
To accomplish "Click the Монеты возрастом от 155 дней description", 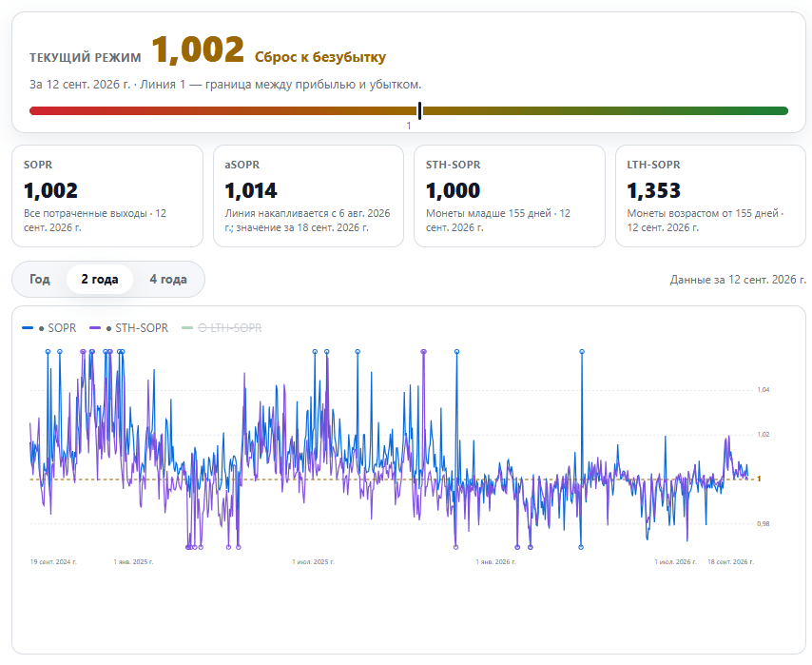I will [x=706, y=221].
